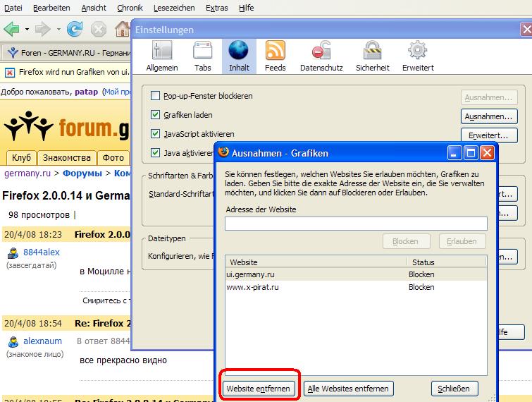Open the Tabs settings panel
The image size is (532, 402).
click(202, 56)
